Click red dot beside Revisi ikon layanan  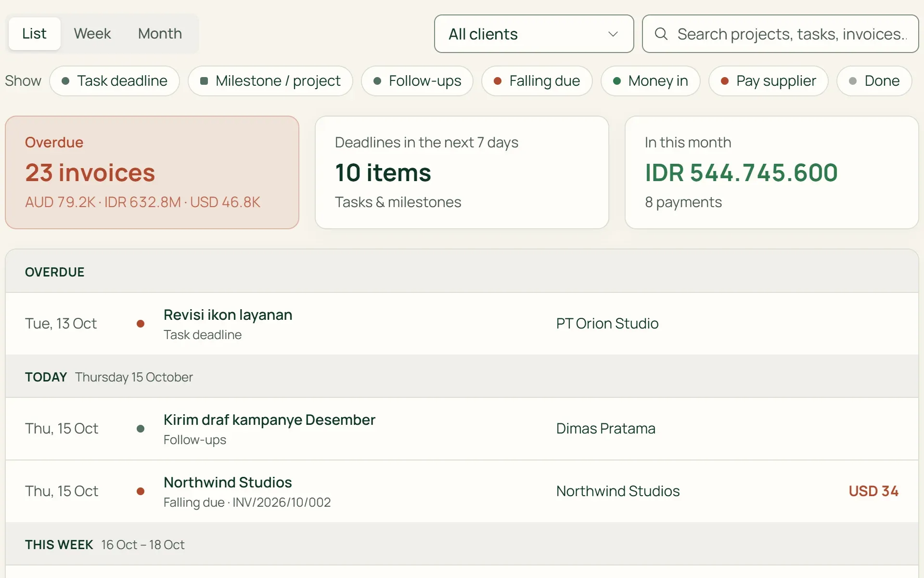tap(141, 324)
